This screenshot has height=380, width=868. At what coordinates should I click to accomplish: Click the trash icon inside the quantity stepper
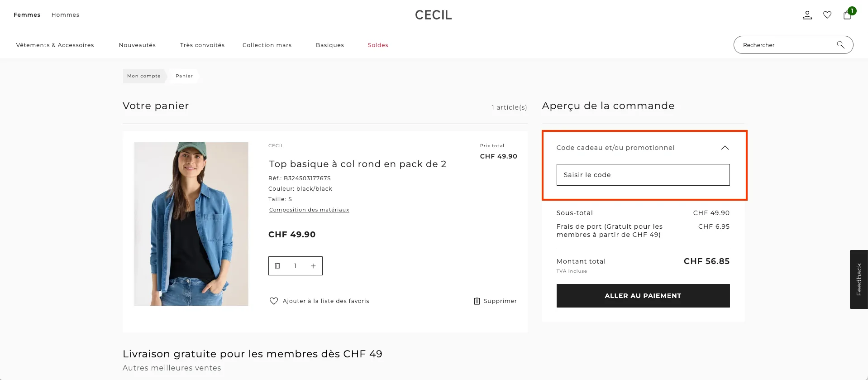tap(278, 266)
